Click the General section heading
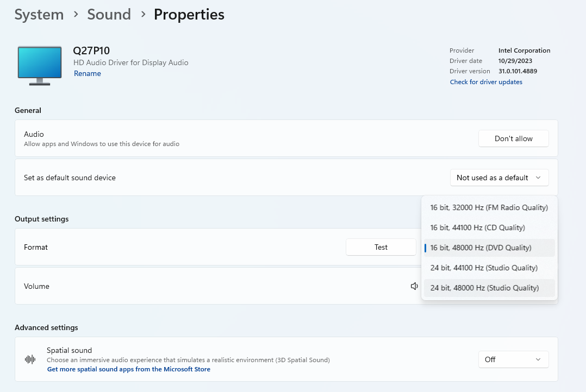 28,111
